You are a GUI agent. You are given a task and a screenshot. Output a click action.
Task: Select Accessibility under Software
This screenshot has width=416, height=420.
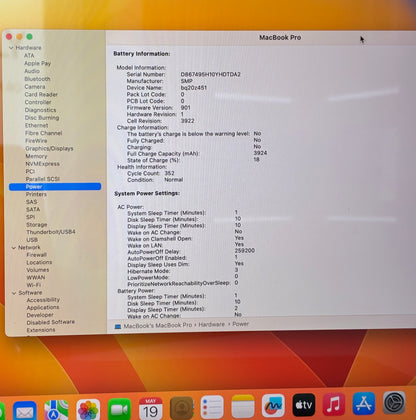click(x=43, y=300)
